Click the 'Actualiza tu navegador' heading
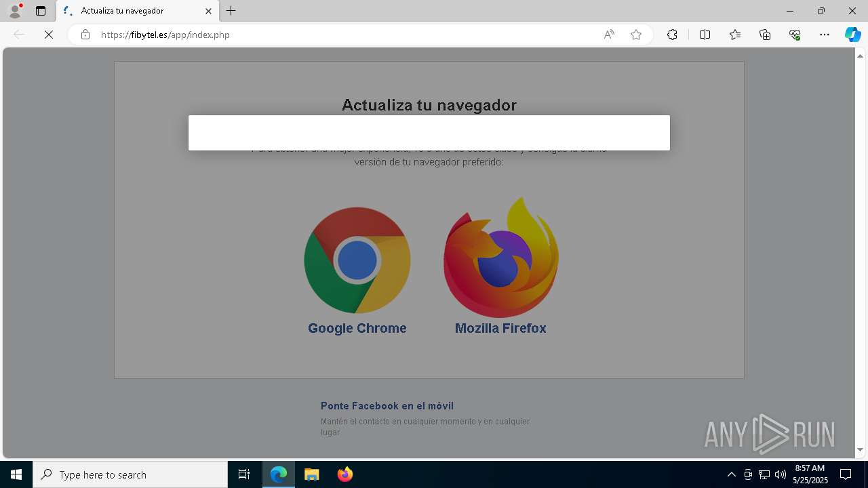Image resolution: width=868 pixels, height=488 pixels. tap(429, 105)
